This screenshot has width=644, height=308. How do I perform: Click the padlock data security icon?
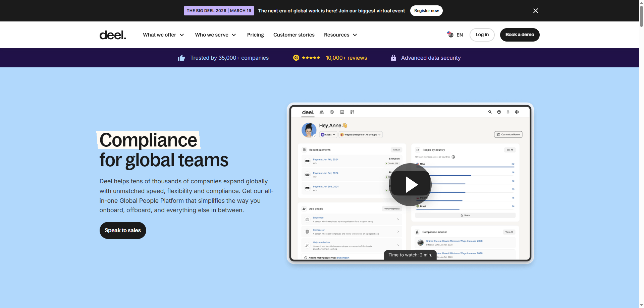tap(393, 58)
